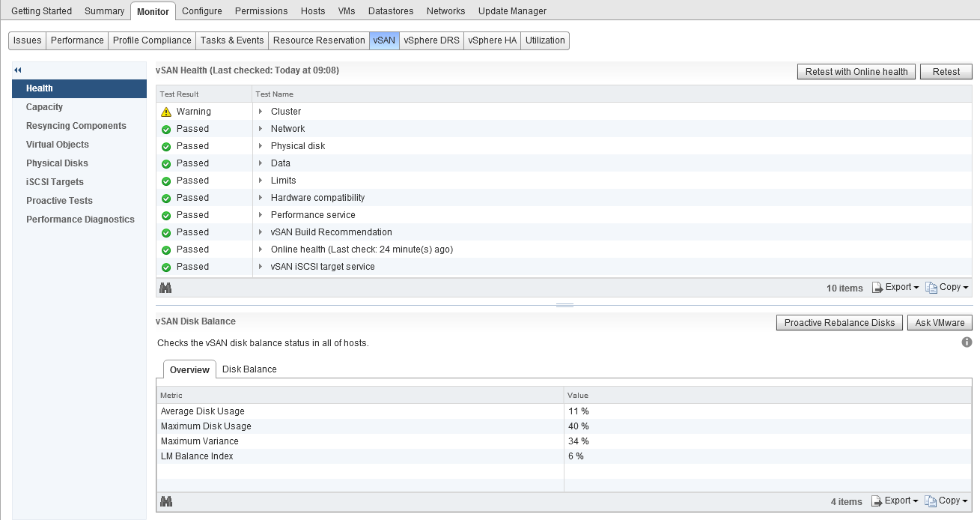Open Capacity in the vSAN sidebar

click(x=79, y=107)
